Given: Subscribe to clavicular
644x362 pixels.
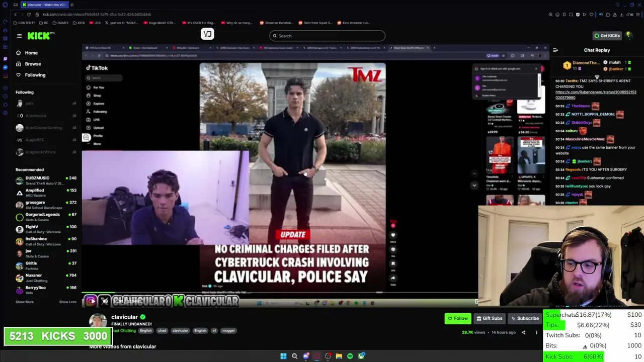Looking at the screenshot, I should [525, 318].
